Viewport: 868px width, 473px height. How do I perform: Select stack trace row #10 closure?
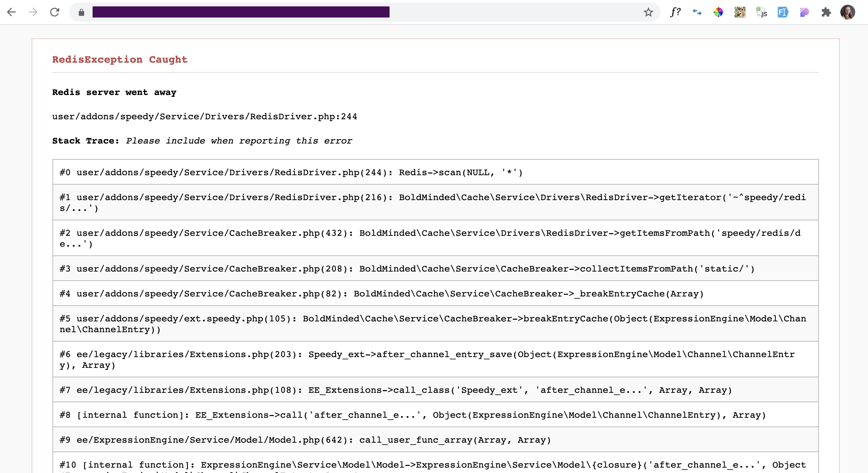click(x=435, y=463)
